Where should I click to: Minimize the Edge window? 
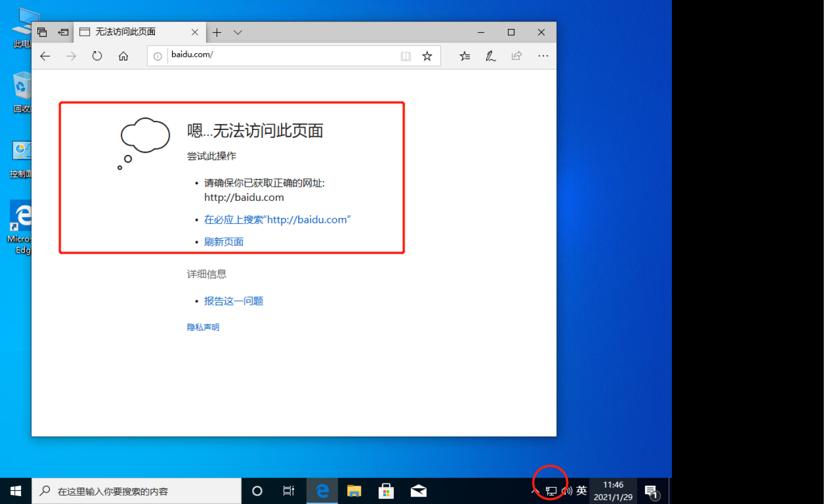(481, 32)
